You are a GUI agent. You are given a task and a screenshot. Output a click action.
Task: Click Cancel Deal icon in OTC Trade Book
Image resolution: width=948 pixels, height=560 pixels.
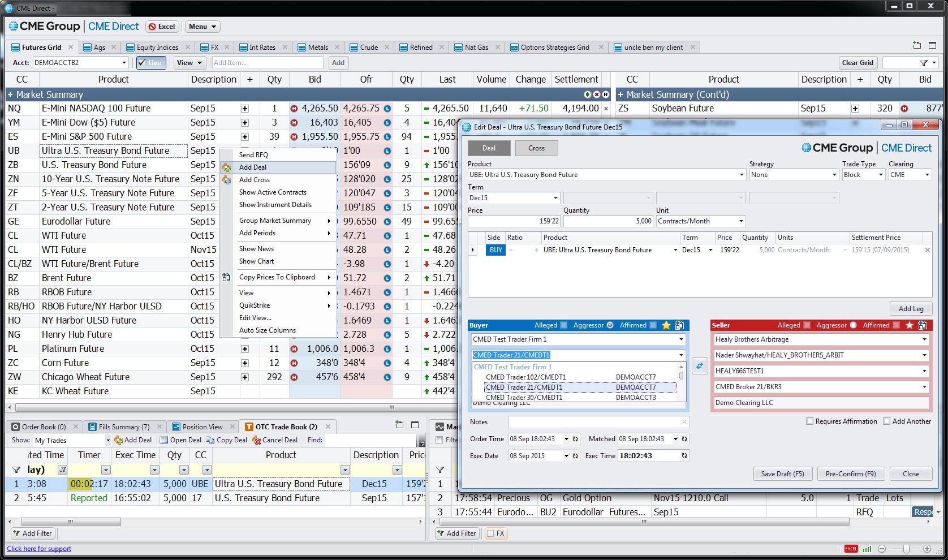pyautogui.click(x=257, y=440)
